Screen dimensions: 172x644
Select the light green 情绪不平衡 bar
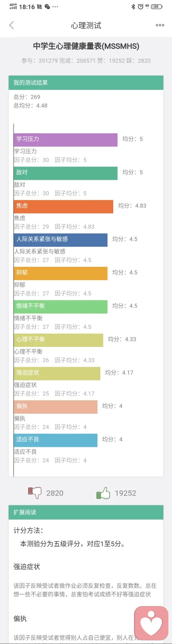pos(61,307)
